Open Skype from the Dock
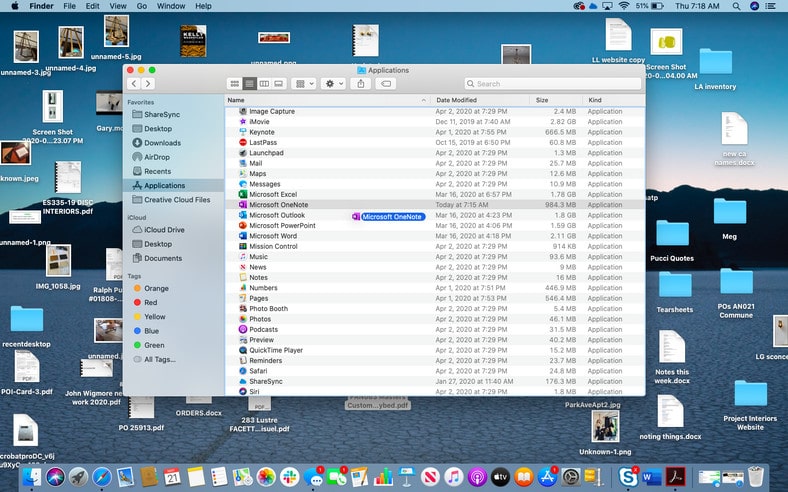This screenshot has height=492, width=788. pyautogui.click(x=628, y=476)
